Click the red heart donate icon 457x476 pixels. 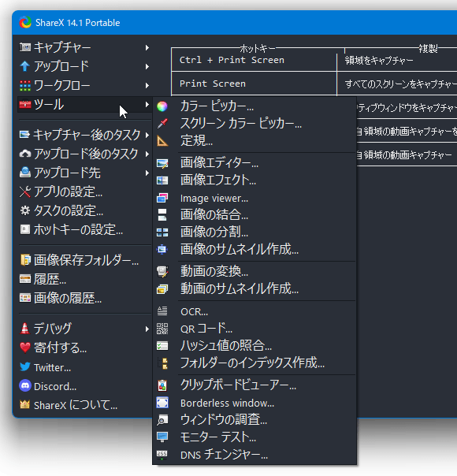(x=25, y=348)
